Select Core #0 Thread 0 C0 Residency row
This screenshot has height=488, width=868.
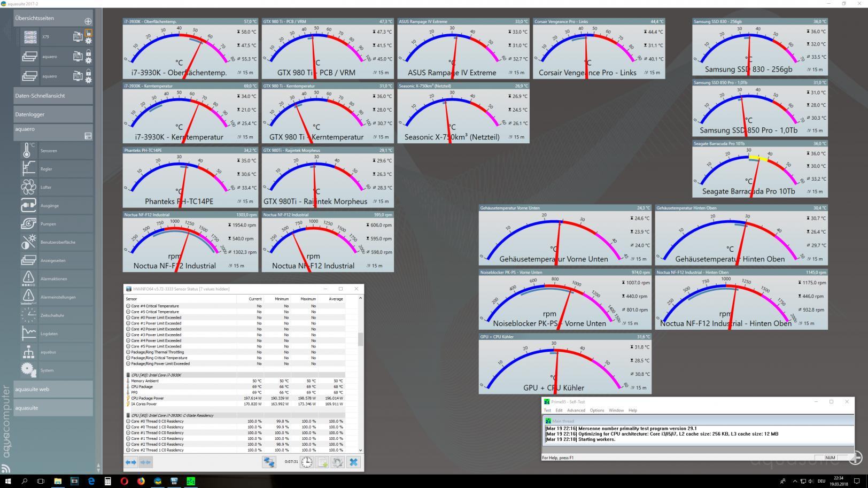234,421
